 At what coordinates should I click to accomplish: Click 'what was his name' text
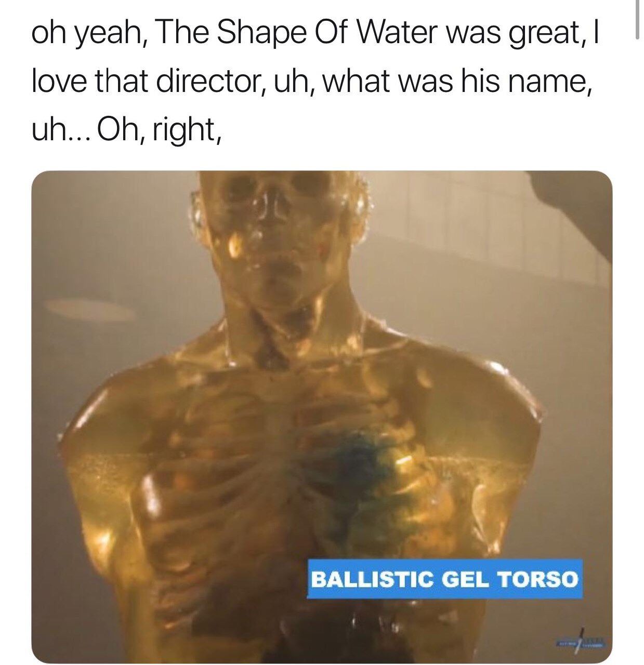(457, 81)
